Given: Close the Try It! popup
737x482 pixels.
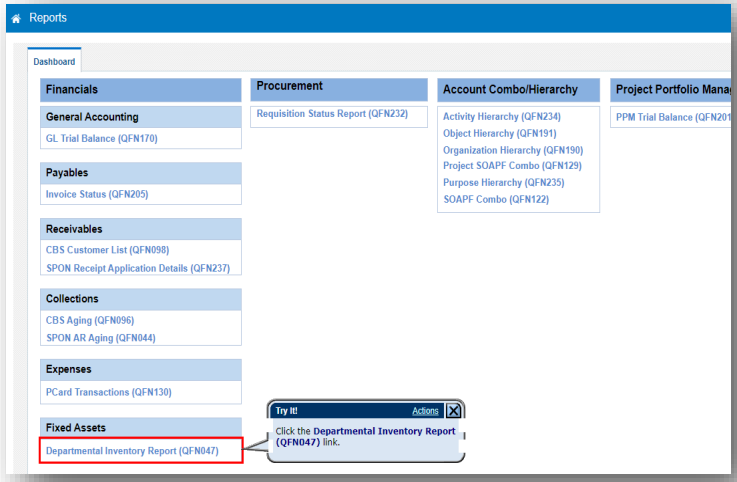Looking at the screenshot, I should [x=453, y=410].
